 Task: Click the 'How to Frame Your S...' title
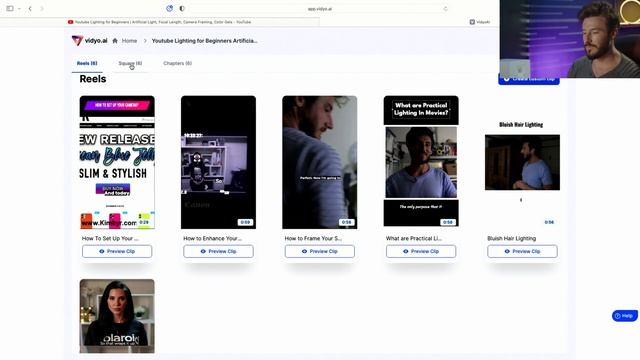click(x=313, y=238)
